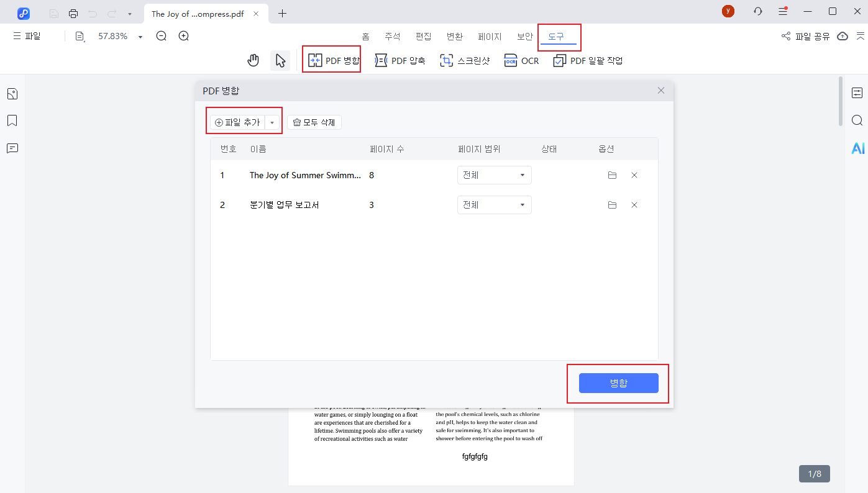The width and height of the screenshot is (868, 493).
Task: Show the bookmarks panel
Action: click(12, 120)
